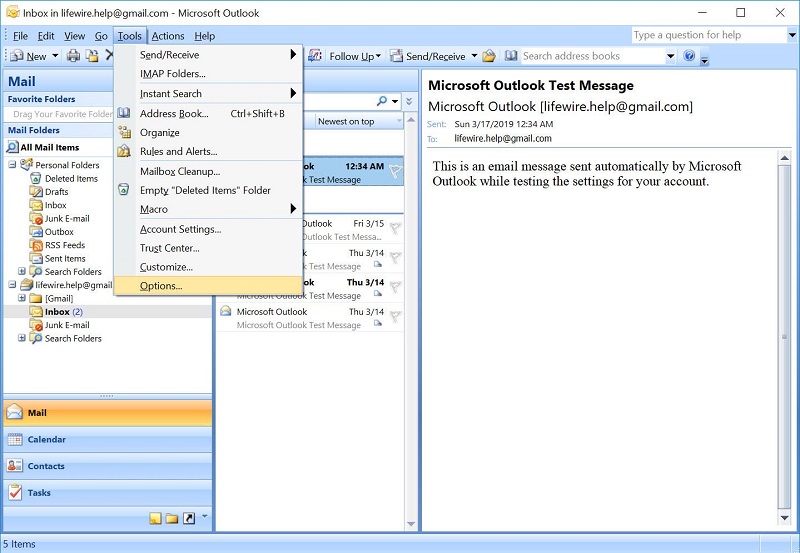Open the File menu
Screen dimensions: 800x553
[x=20, y=36]
